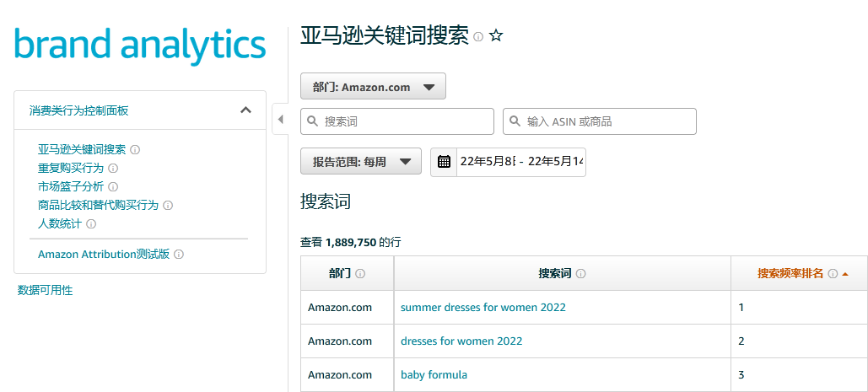868x392 pixels.
Task: Open the 报告范围: 每周 dropdown
Action: [361, 162]
